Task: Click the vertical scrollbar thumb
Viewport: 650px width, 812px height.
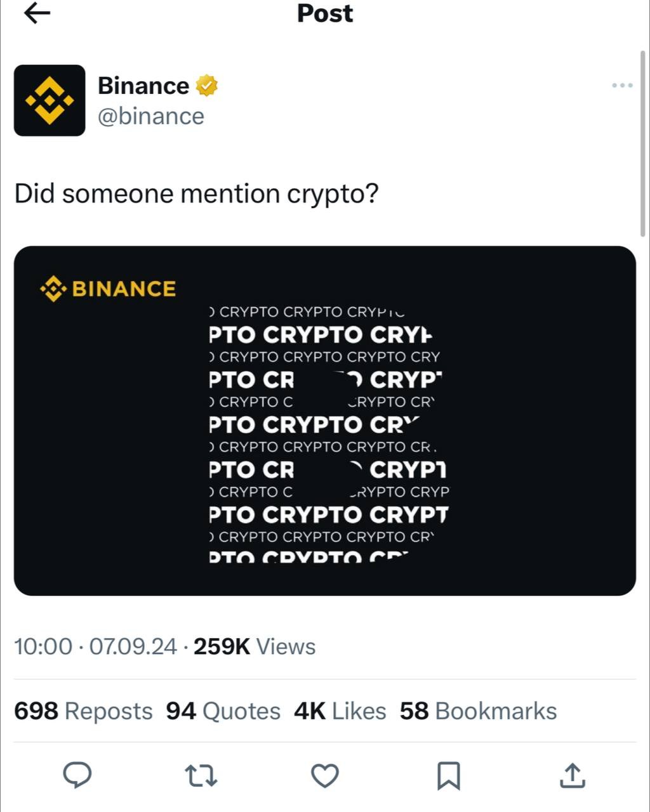Action: (643, 143)
